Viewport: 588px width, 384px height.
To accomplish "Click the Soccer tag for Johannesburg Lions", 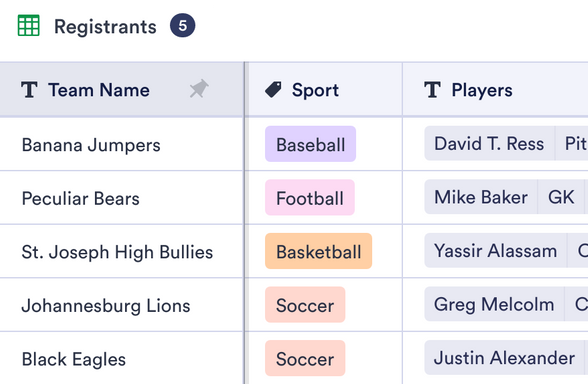I will click(305, 305).
